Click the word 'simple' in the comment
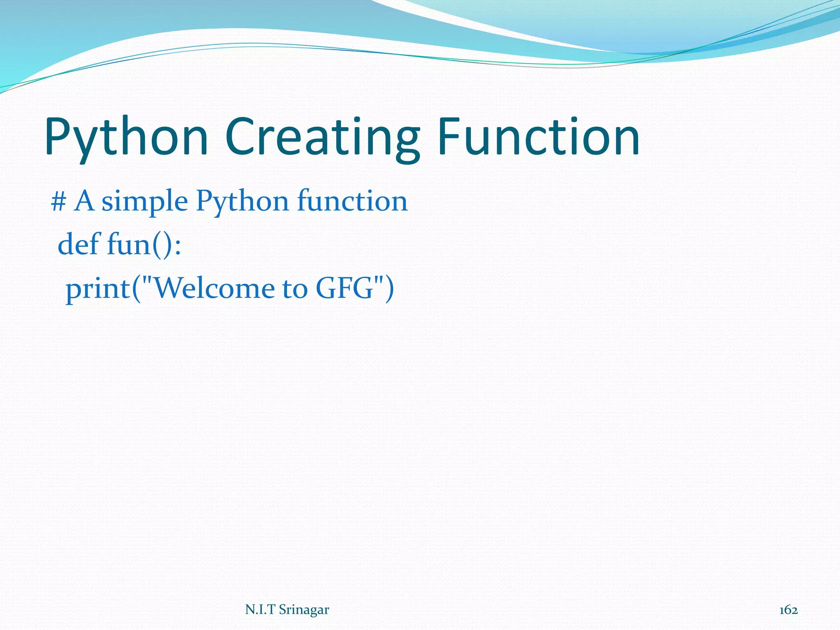This screenshot has height=630, width=840. 144,202
